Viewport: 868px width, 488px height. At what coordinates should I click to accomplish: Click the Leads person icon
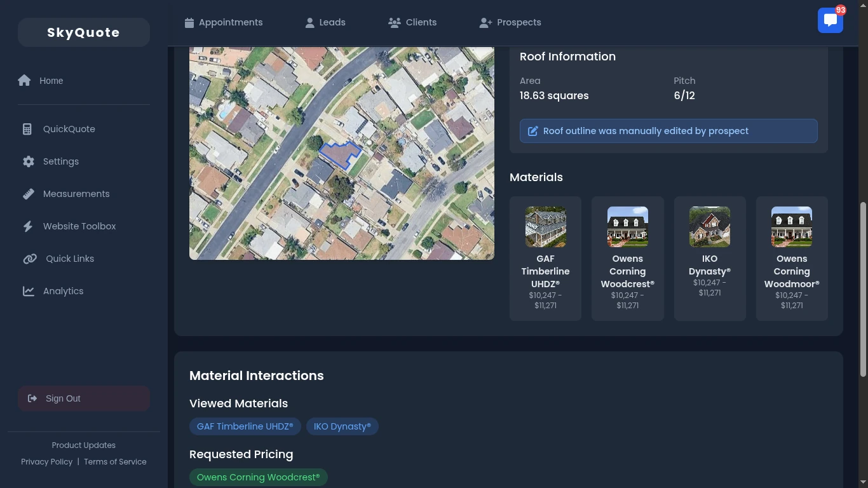pos(309,22)
